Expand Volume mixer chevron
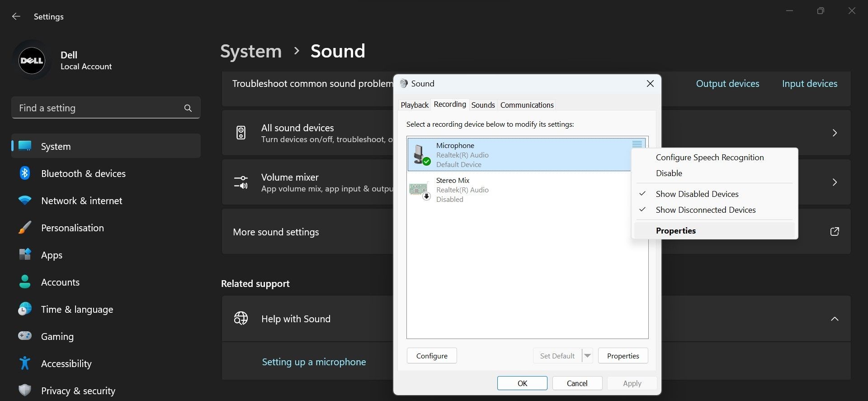This screenshot has width=868, height=401. click(x=835, y=182)
